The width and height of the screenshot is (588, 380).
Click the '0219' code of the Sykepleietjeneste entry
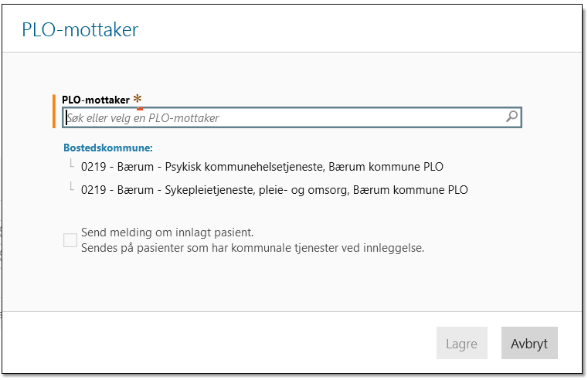pos(93,190)
